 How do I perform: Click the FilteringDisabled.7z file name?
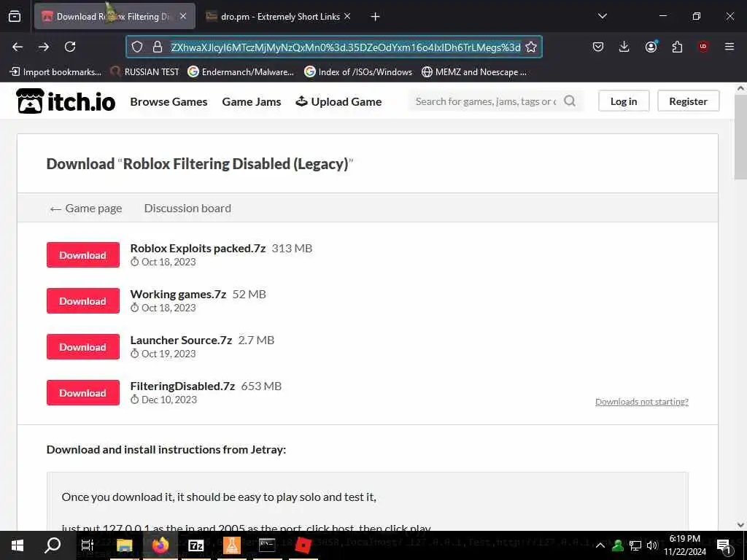182,386
